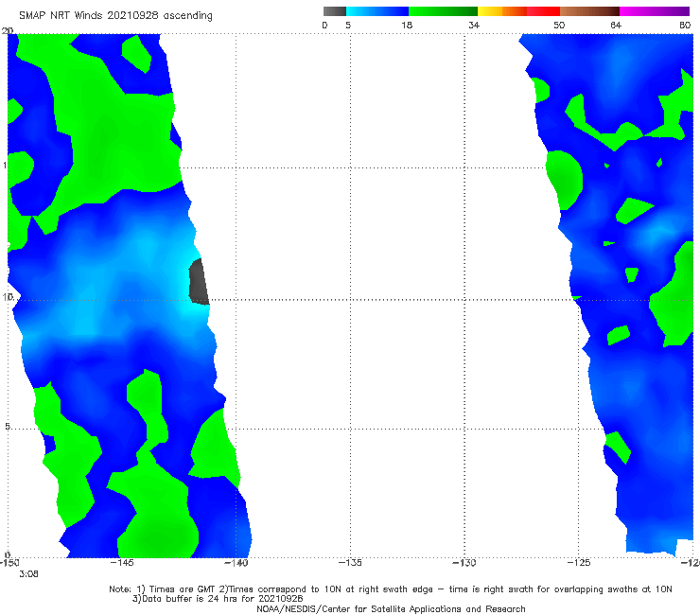Click the brown segment of the color bar
700x615 pixels.
click(589, 11)
